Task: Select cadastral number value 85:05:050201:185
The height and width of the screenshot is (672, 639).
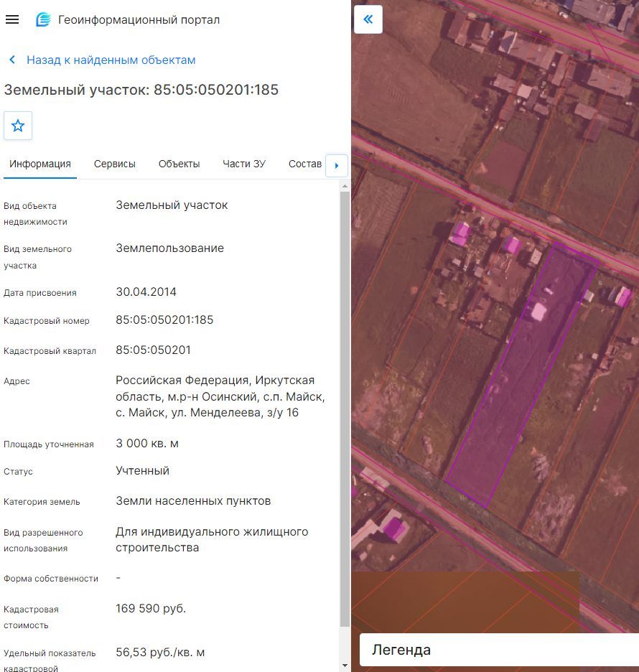Action: click(x=164, y=320)
